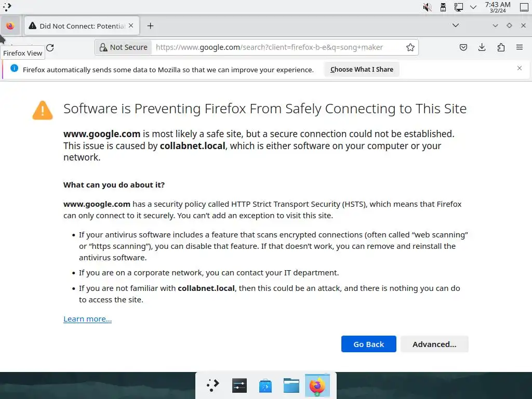Viewport: 532px width, 399px height.
Task: Close the Did Not Connect tab
Action: [x=131, y=26]
